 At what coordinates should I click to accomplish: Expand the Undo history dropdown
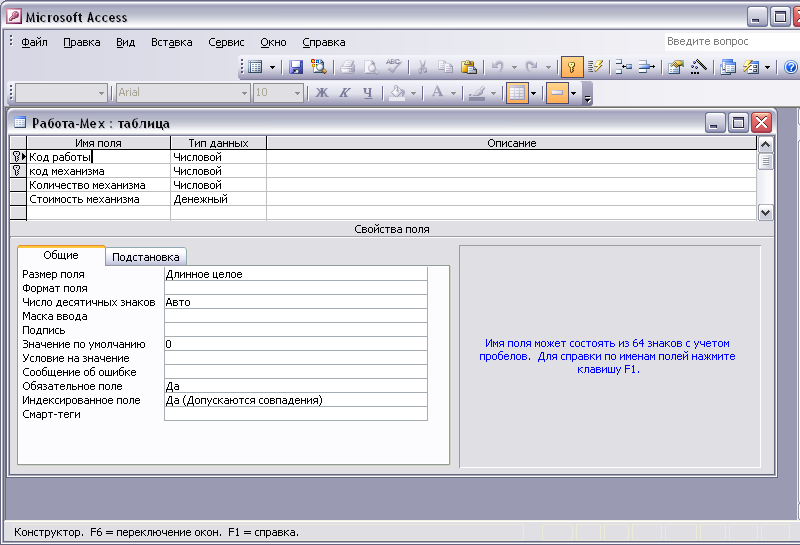click(x=514, y=67)
